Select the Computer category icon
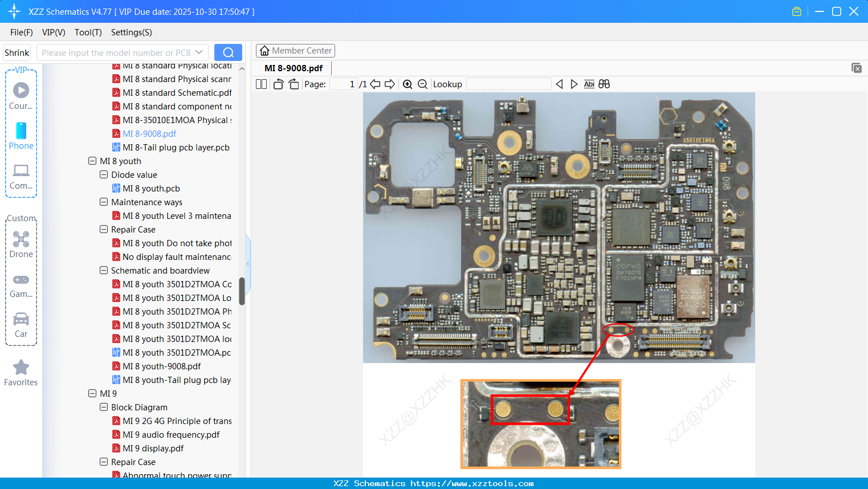Screen dimensions: 868x489 click(x=21, y=176)
